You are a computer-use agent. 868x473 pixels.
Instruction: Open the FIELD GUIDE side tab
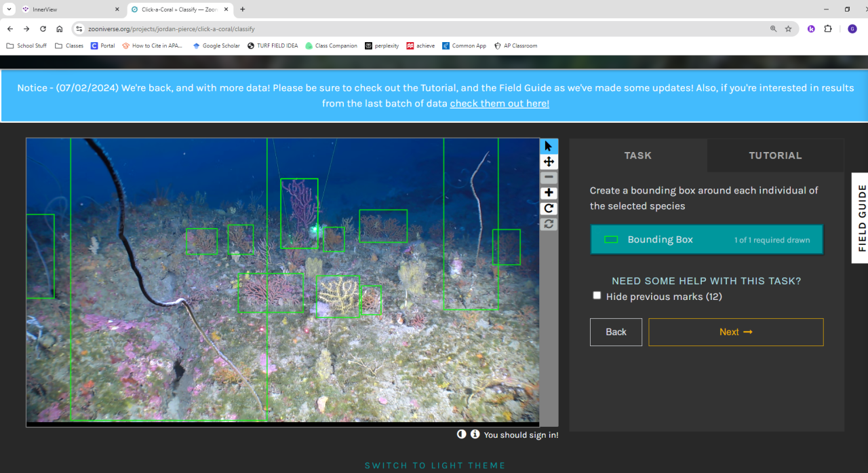click(x=861, y=218)
